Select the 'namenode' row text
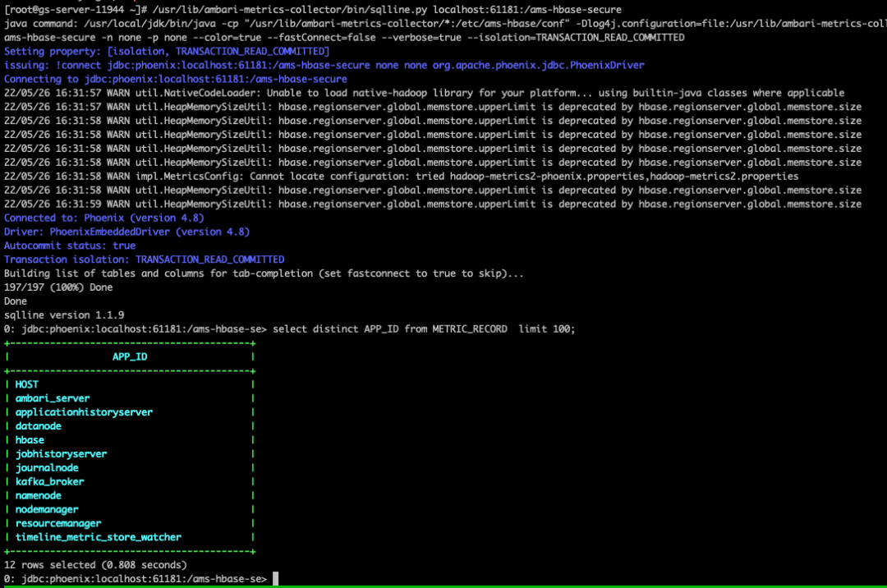The image size is (887, 588). (39, 495)
